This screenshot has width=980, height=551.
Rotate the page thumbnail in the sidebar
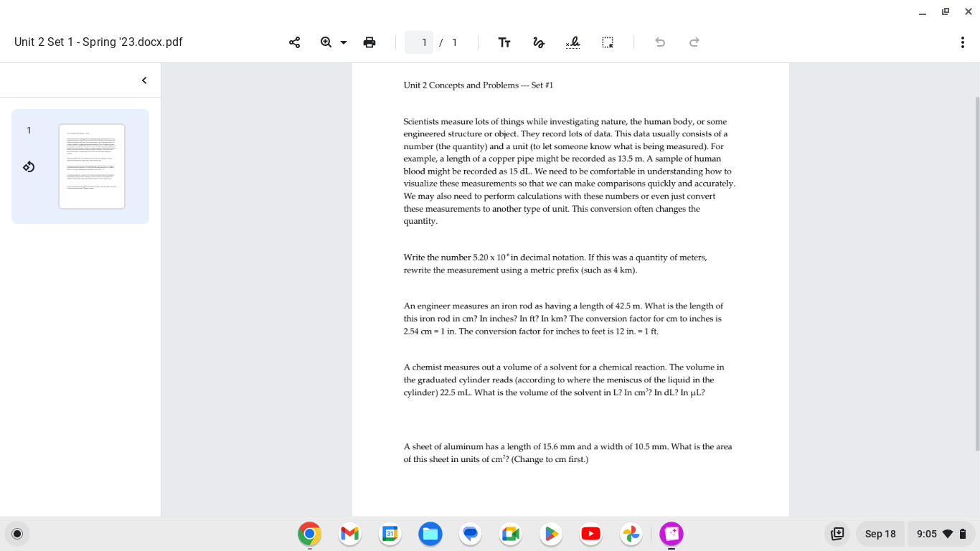pos(29,166)
